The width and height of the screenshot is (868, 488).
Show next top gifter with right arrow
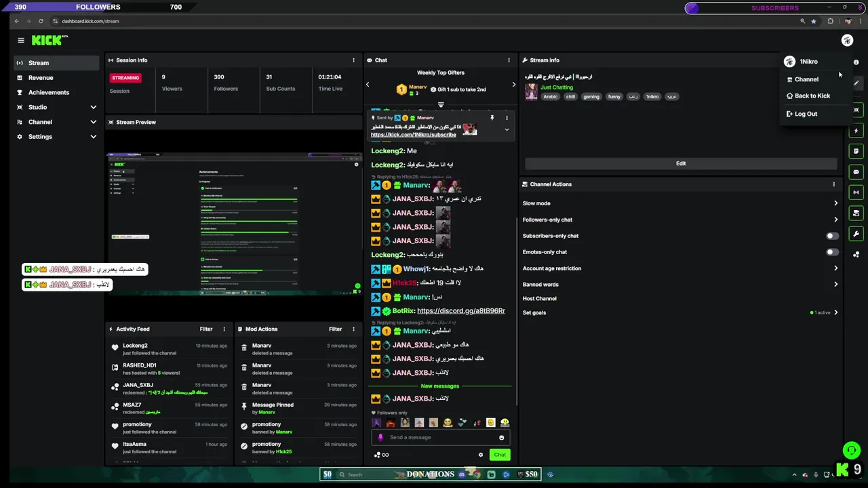tap(513, 85)
